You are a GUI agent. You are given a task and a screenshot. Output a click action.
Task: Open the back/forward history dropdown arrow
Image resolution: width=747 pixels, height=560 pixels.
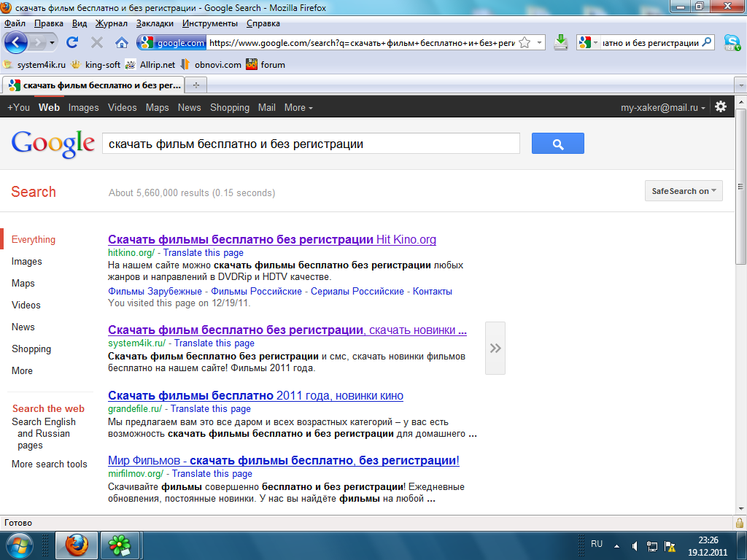point(52,43)
